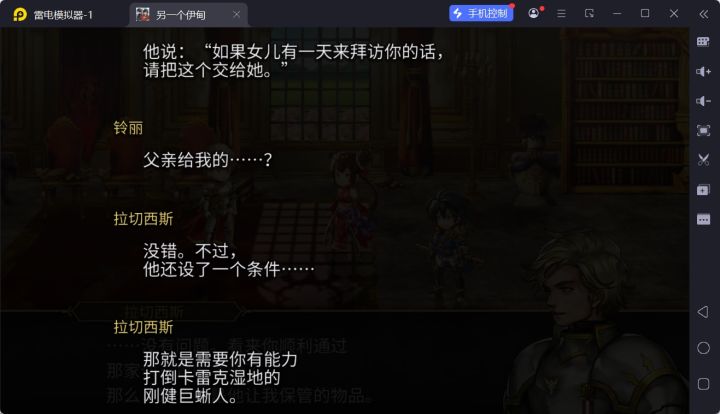720x414 pixels.
Task: Close the 另一个伊甸 tab
Action: tap(236, 15)
